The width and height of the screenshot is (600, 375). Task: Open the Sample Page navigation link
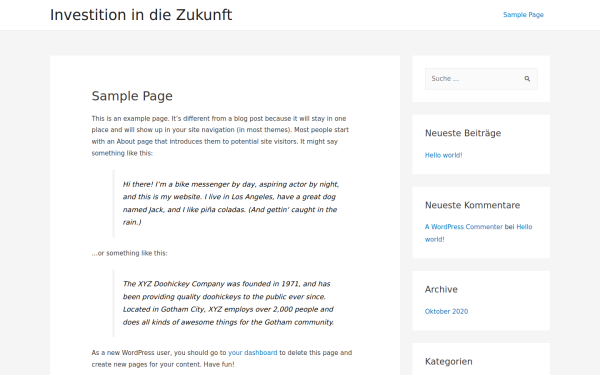(523, 15)
